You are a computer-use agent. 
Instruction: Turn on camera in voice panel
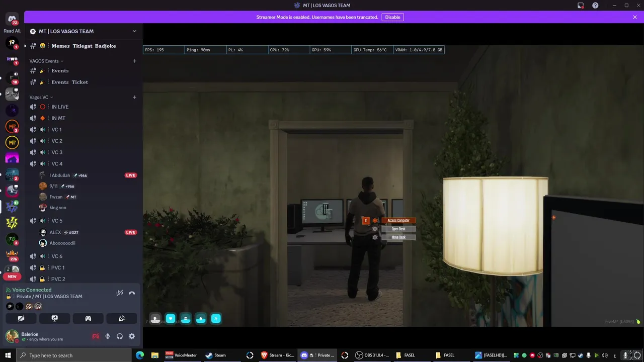[21, 318]
